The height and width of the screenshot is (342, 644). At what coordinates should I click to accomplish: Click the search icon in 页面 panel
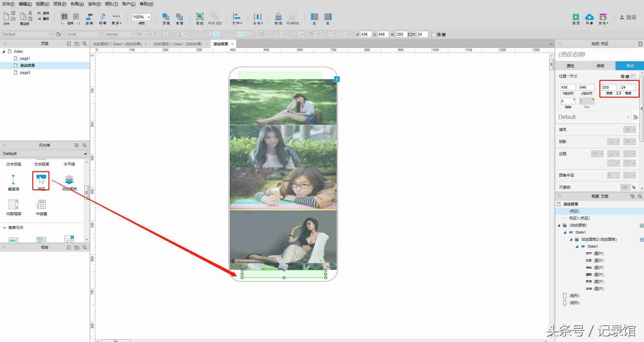click(85, 44)
